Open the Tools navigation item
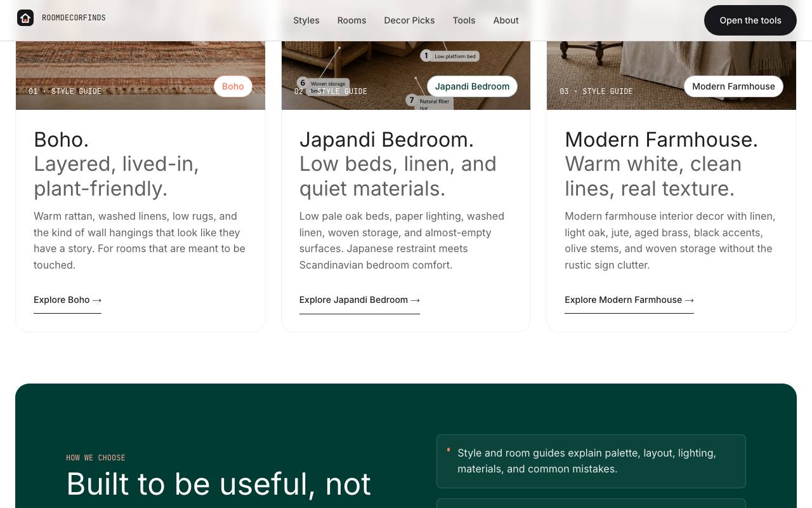Viewport: 812px width, 508px height. 464,20
